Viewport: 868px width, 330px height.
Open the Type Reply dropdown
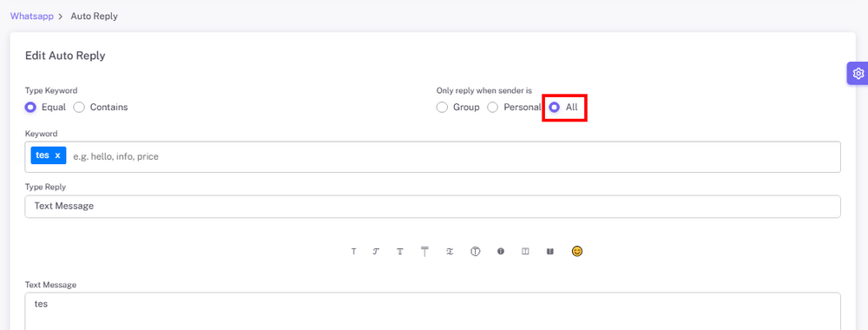[x=433, y=207]
